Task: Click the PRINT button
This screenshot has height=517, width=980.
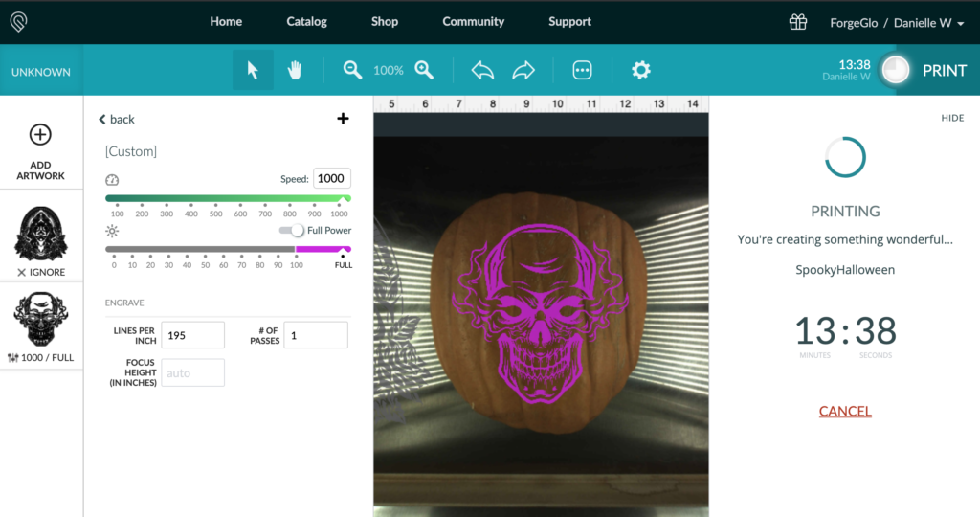Action: point(945,71)
